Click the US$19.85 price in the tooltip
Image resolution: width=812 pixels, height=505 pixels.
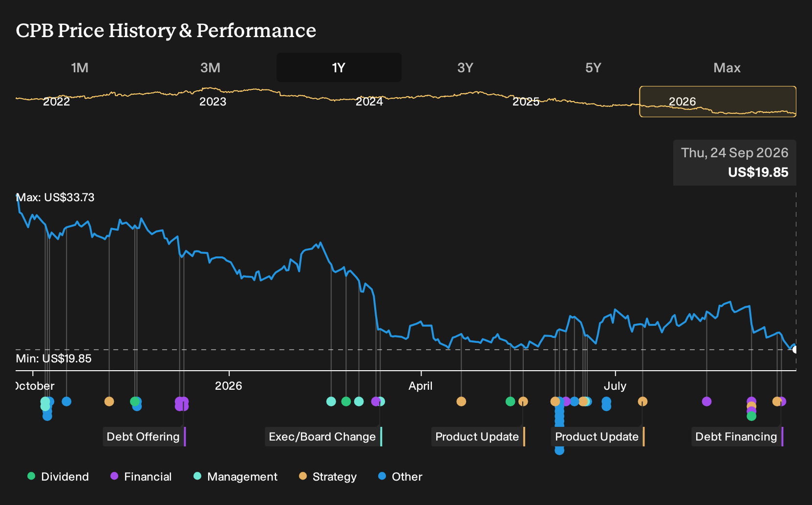pos(758,172)
